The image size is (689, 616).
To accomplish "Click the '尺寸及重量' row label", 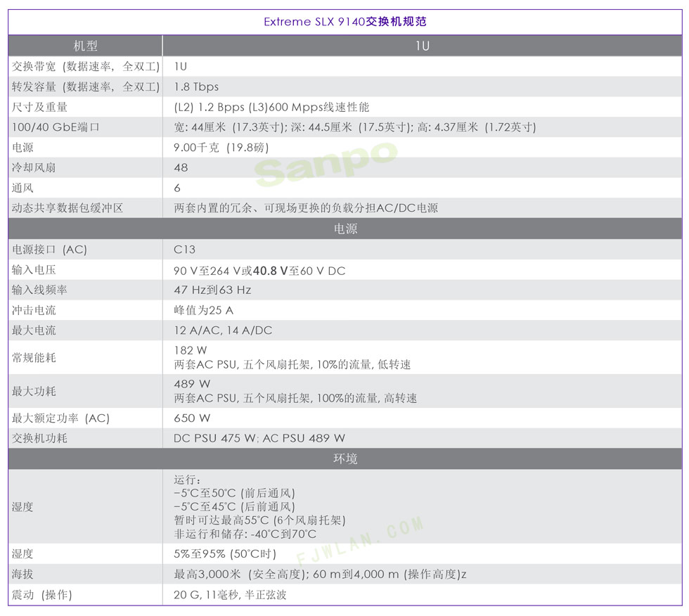I will [x=39, y=107].
